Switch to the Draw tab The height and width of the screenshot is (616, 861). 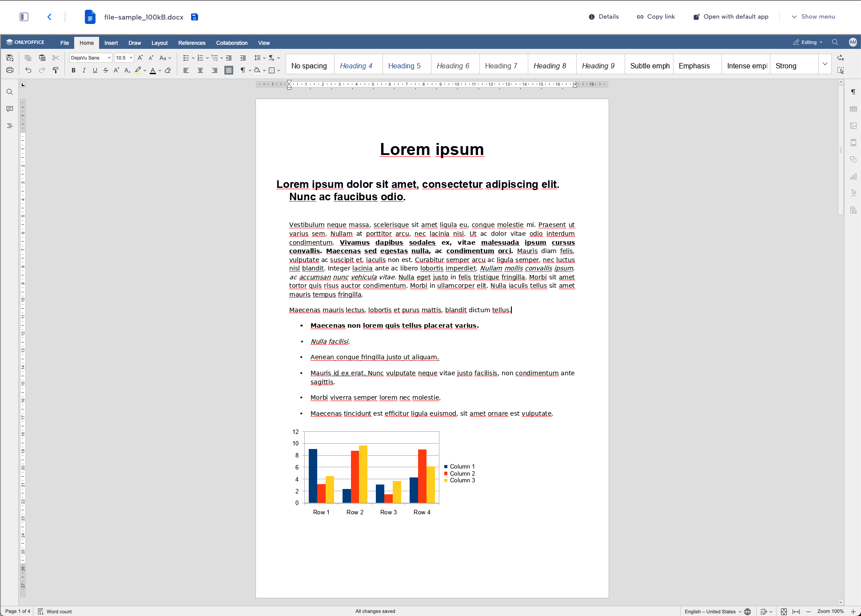pyautogui.click(x=135, y=43)
